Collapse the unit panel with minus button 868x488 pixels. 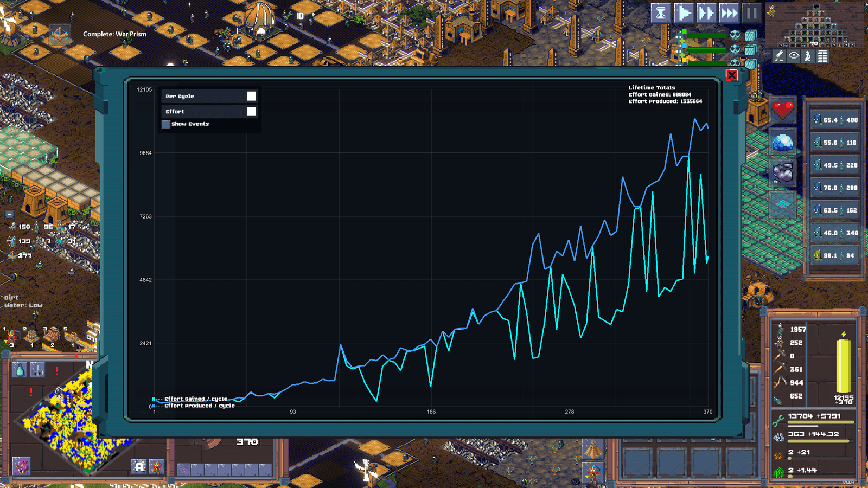point(9,214)
